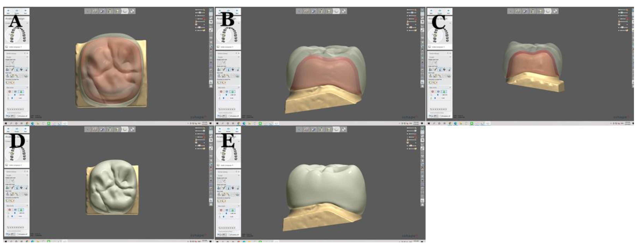
Task: In panel B, click the last workflow step icon
Action: tap(344, 11)
